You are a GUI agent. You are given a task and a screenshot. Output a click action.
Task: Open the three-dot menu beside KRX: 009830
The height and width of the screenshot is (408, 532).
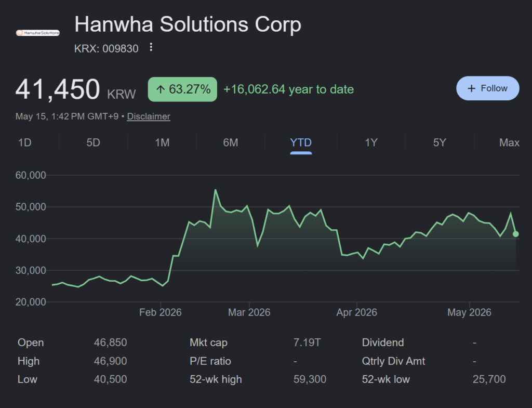[x=151, y=47]
